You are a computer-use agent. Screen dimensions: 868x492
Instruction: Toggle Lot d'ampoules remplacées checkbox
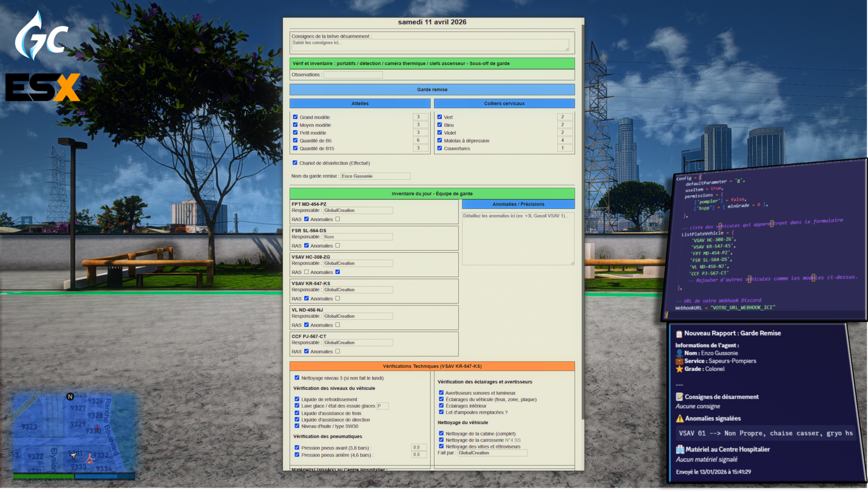pos(441,412)
